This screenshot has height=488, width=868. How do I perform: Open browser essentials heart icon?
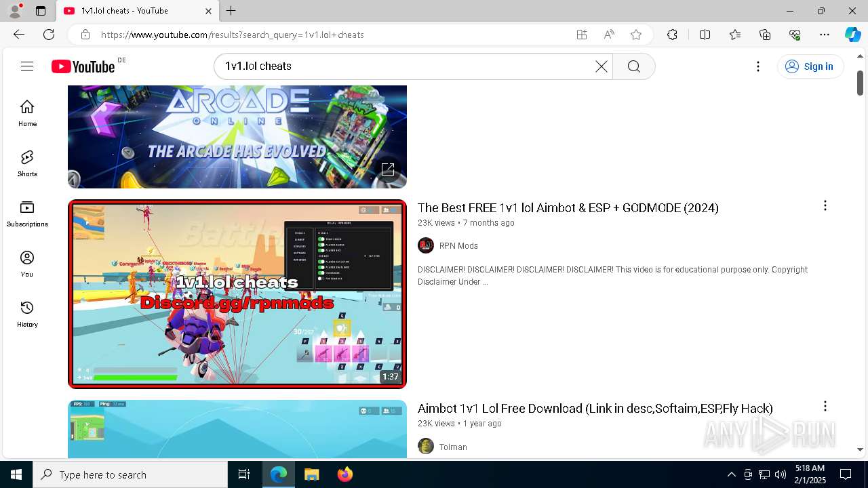795,35
